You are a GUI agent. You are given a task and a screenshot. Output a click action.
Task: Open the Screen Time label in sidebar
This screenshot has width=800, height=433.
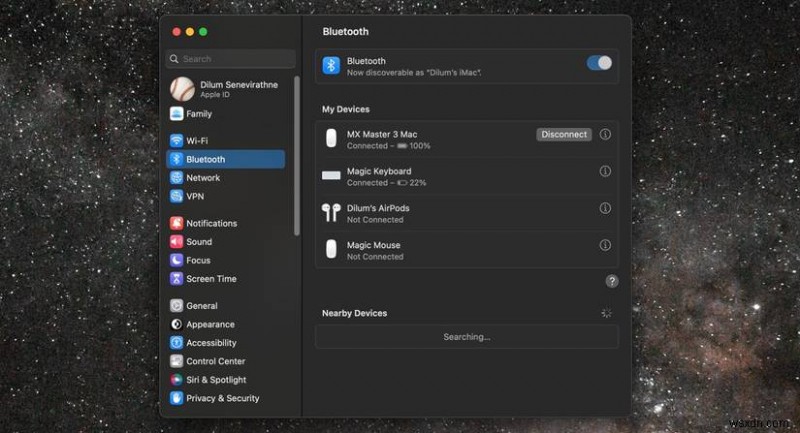coord(211,278)
